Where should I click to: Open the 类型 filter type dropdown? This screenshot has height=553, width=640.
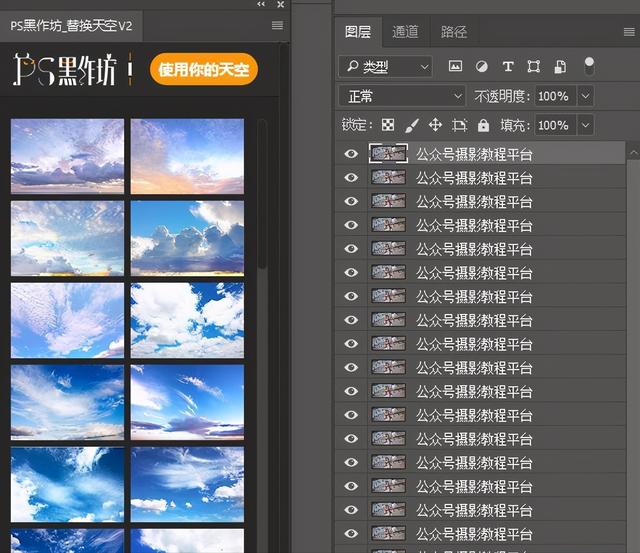click(385, 67)
